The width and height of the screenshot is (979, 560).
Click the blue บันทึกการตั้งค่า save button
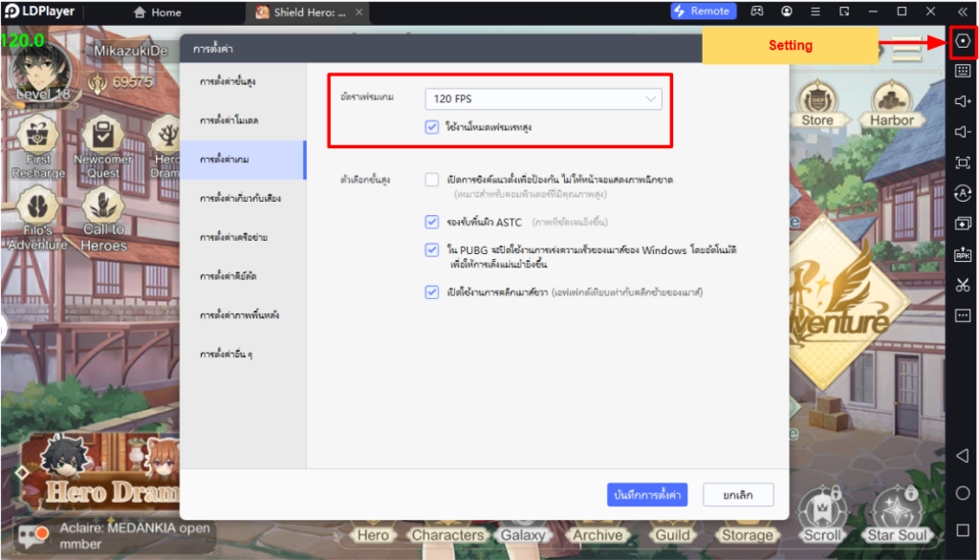647,494
